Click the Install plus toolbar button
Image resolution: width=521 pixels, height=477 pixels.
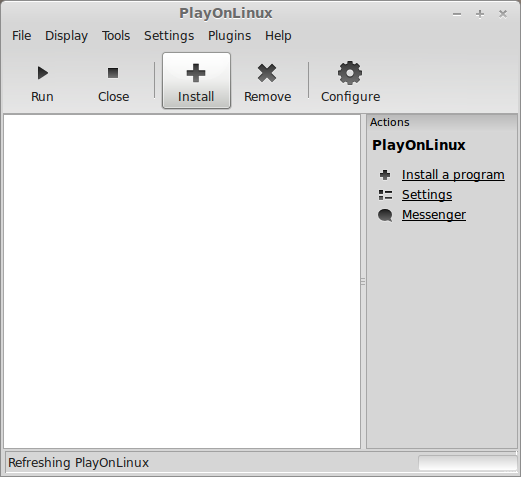(196, 80)
